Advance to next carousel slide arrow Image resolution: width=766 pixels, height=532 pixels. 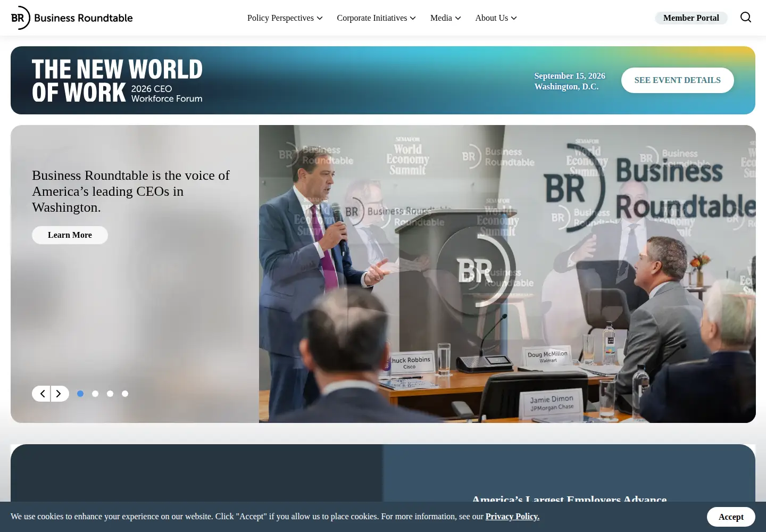click(x=60, y=394)
